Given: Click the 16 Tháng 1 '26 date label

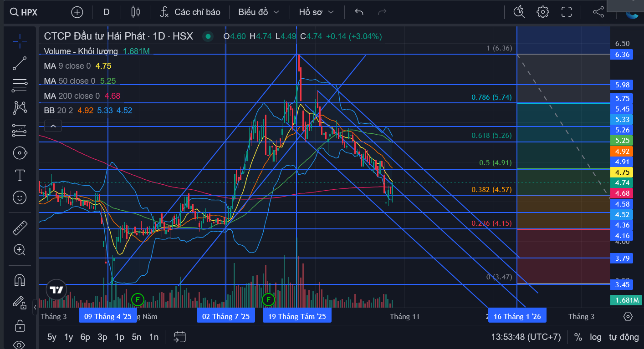Looking at the screenshot, I should click(x=517, y=316).
